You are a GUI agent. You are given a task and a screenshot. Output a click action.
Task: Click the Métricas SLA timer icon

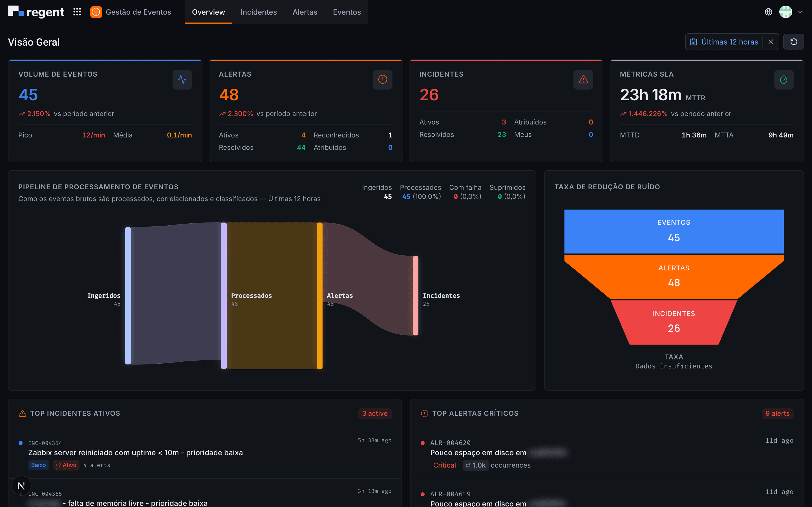pyautogui.click(x=784, y=80)
